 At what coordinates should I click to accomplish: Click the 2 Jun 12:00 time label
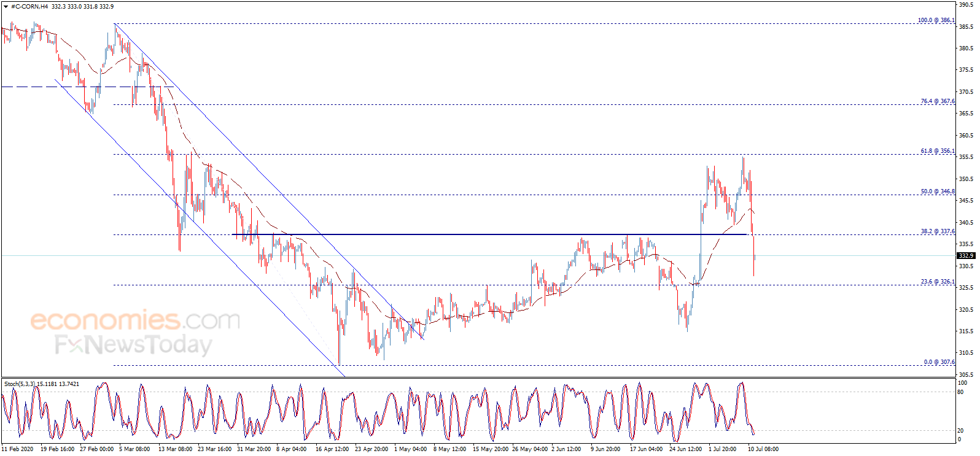pyautogui.click(x=566, y=449)
